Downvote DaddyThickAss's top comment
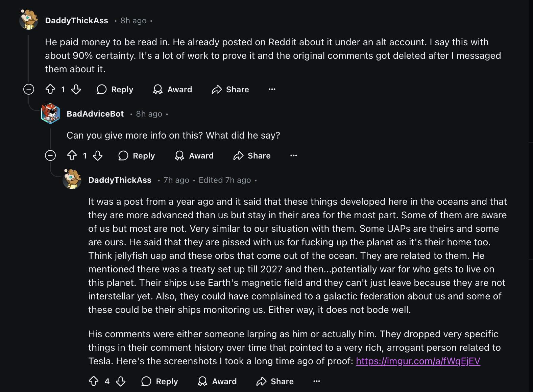The width and height of the screenshot is (533, 392). (76, 89)
